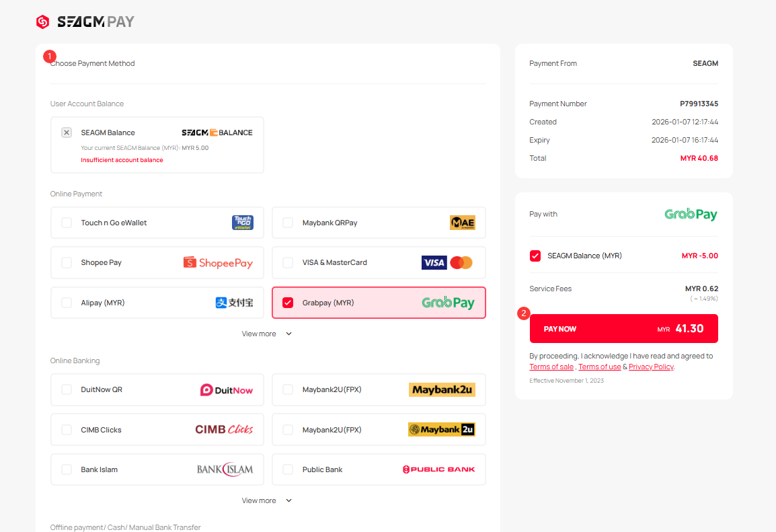The height and width of the screenshot is (532, 776).
Task: Check the Maybank QRPay checkbox
Action: 288,223
